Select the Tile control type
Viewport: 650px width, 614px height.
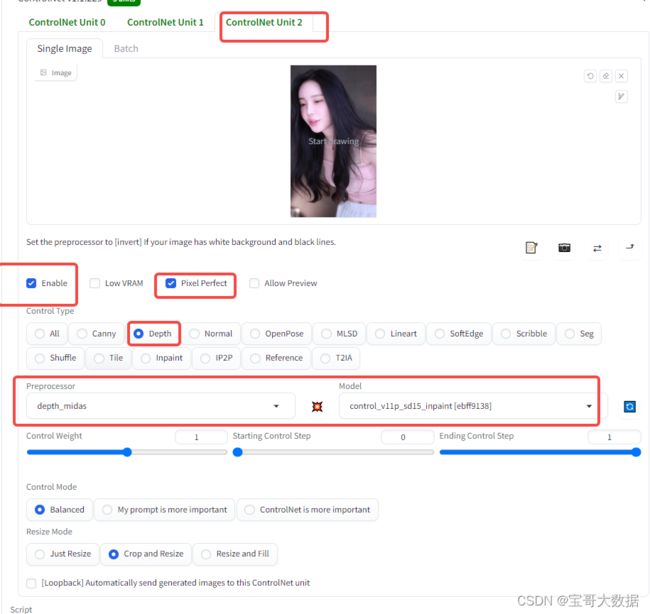(x=109, y=358)
